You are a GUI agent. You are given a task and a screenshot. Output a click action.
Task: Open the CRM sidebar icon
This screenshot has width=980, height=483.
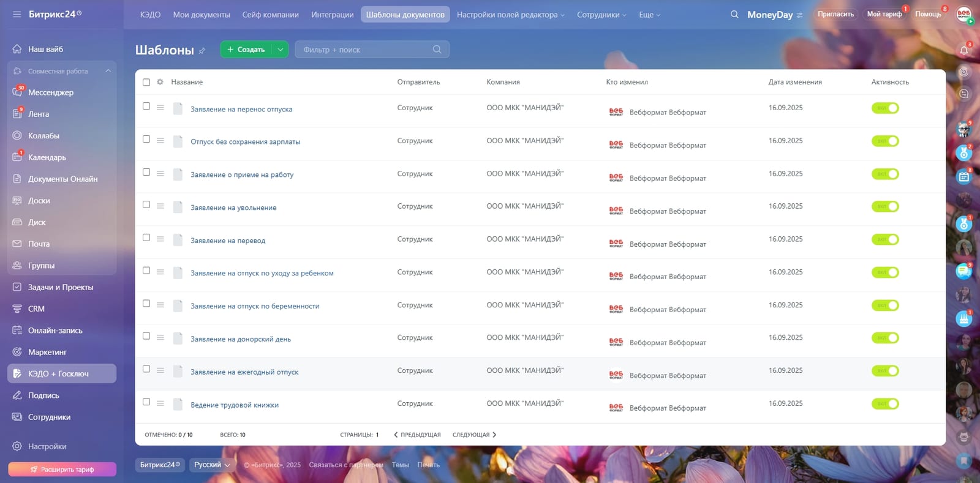(17, 309)
